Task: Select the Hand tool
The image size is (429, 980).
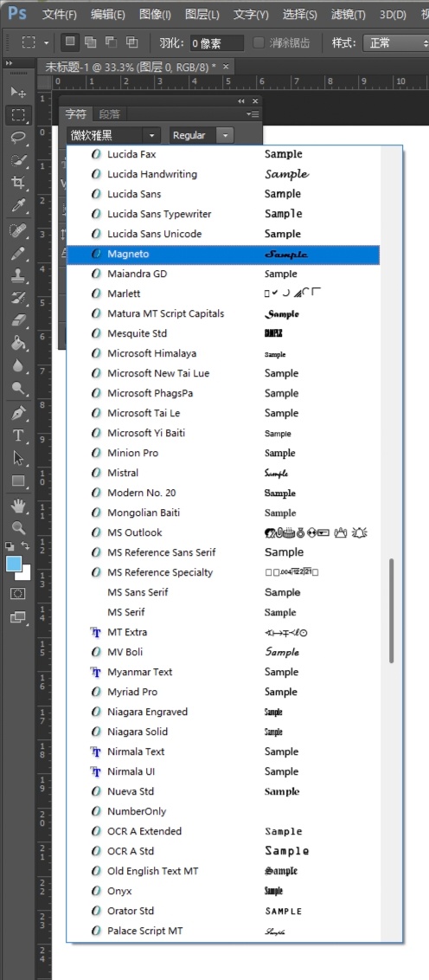Action: 18,505
